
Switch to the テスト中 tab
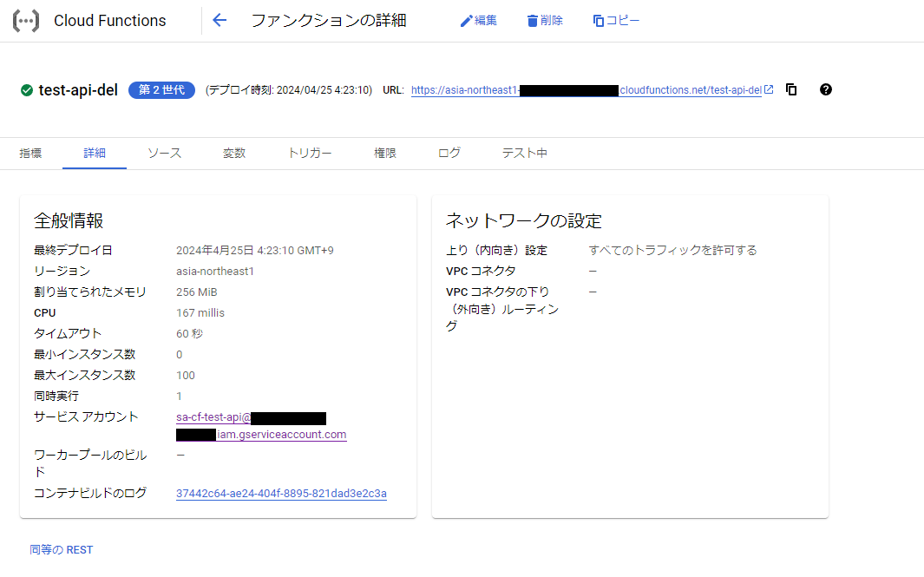(522, 153)
